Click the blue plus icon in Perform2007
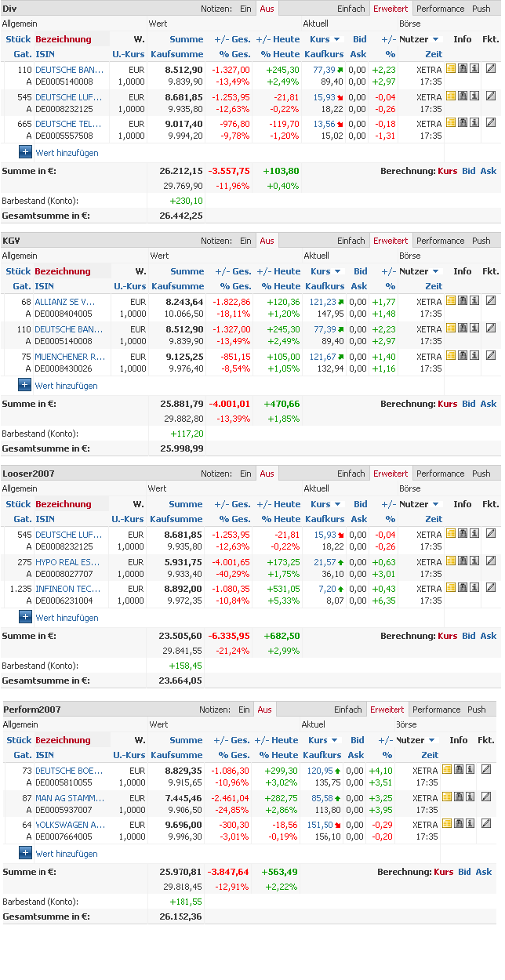The width and height of the screenshot is (505, 980). (x=25, y=853)
